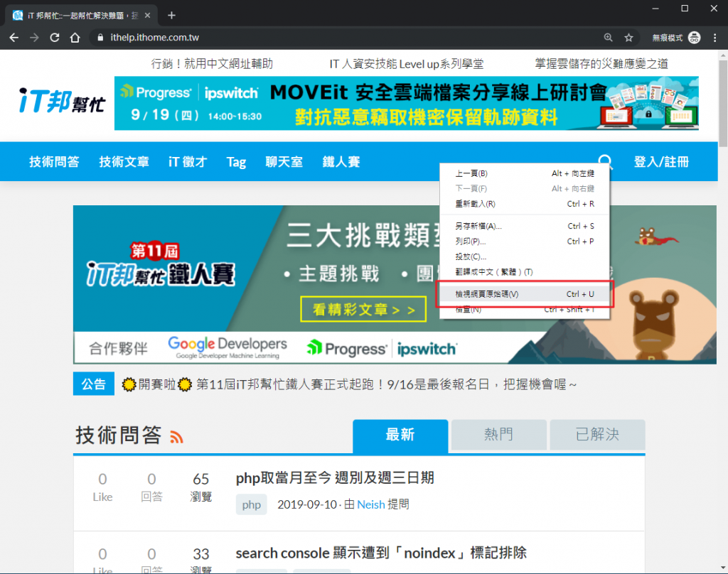Select 翻譯成中文（繁體）(T) menu entry
The height and width of the screenshot is (574, 728).
525,272
